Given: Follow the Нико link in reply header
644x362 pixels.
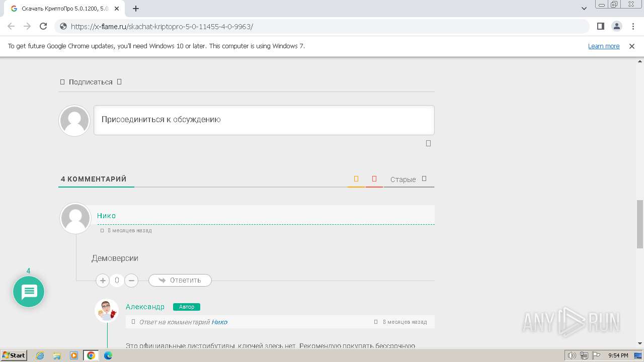Looking at the screenshot, I should click(219, 322).
